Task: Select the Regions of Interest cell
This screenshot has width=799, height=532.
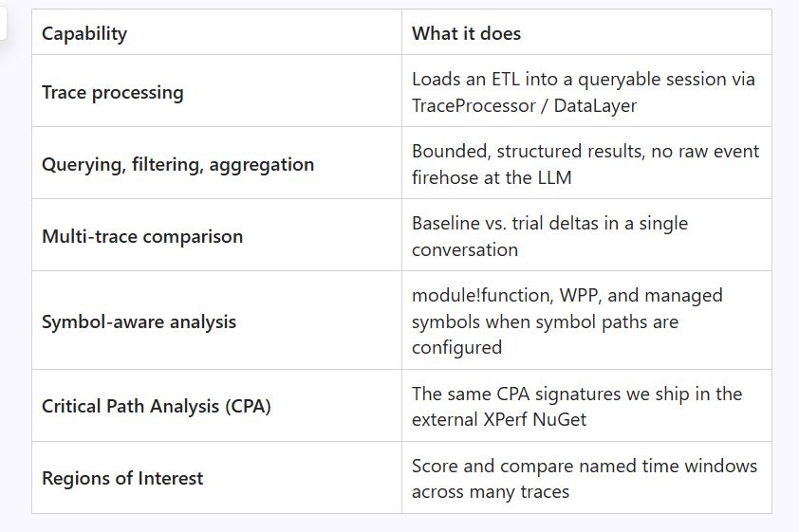Action: click(x=216, y=478)
